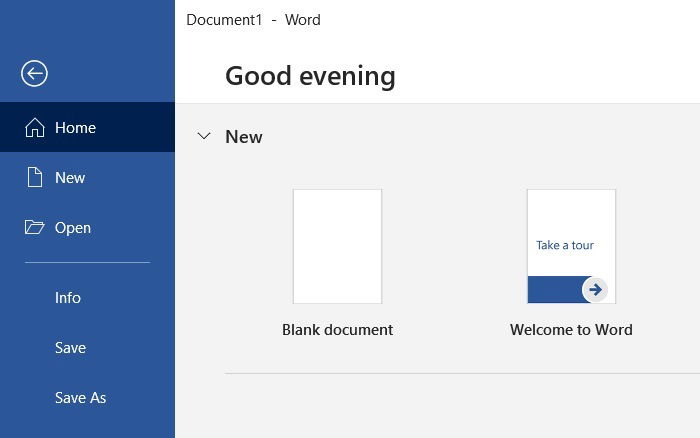Collapse the New section chevron
This screenshot has width=700, height=438.
[x=204, y=136]
